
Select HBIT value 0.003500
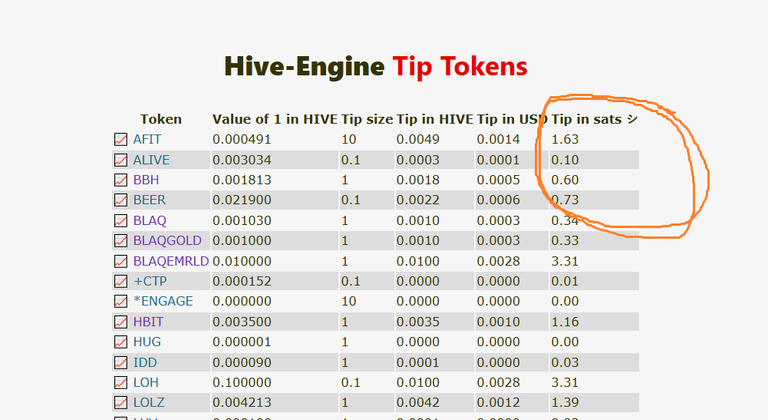coord(241,322)
